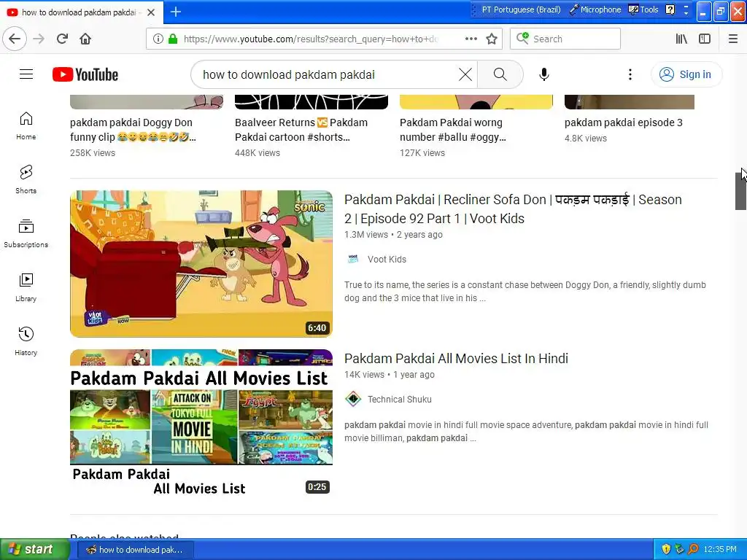Reload the page with the refresh icon
Viewport: 747px width, 560px height.
coord(62,39)
